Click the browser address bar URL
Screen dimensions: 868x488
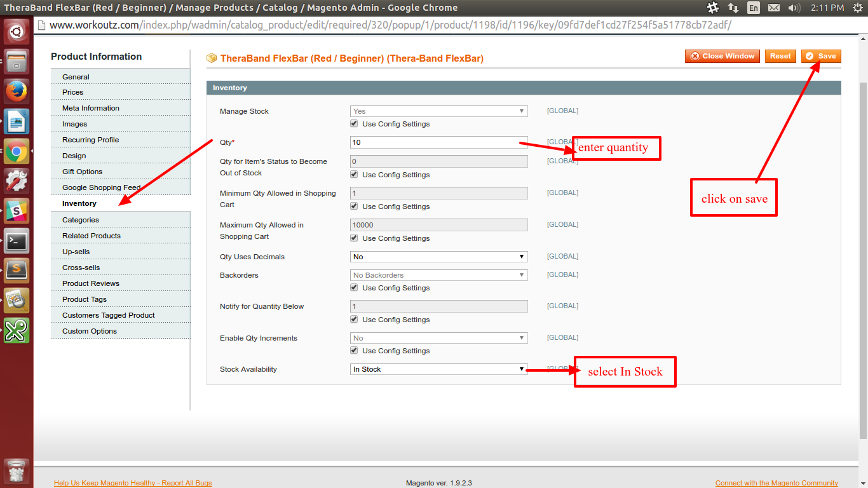390,25
